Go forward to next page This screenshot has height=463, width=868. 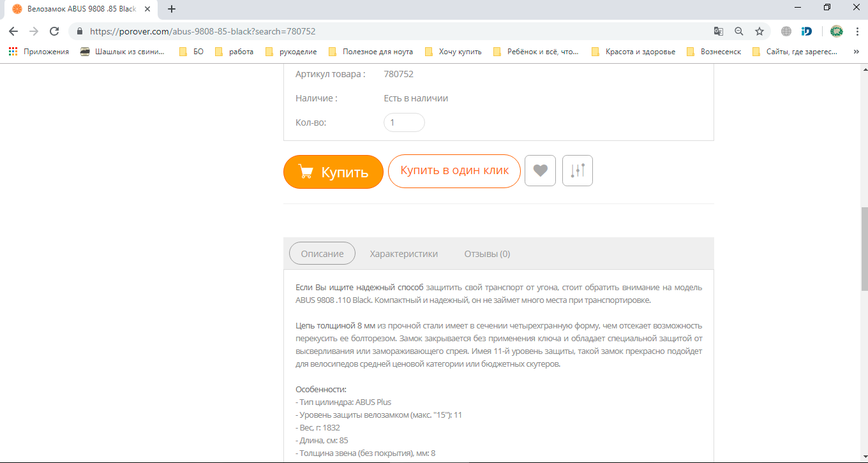click(x=34, y=31)
